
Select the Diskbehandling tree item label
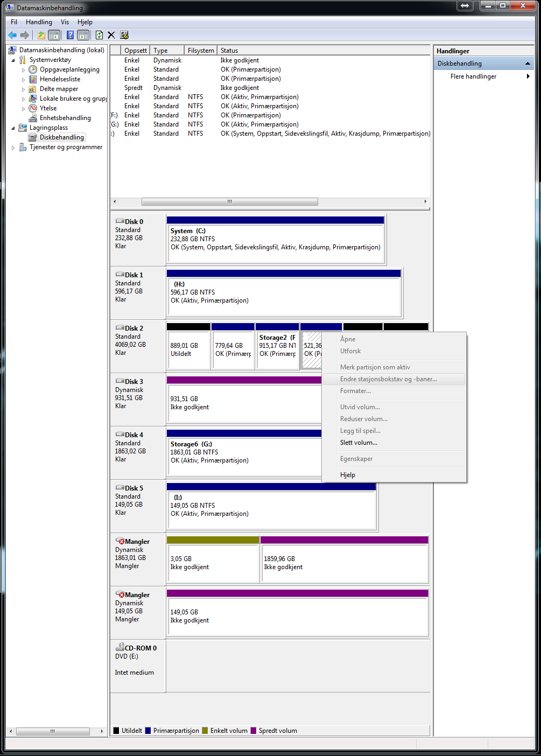click(x=62, y=137)
